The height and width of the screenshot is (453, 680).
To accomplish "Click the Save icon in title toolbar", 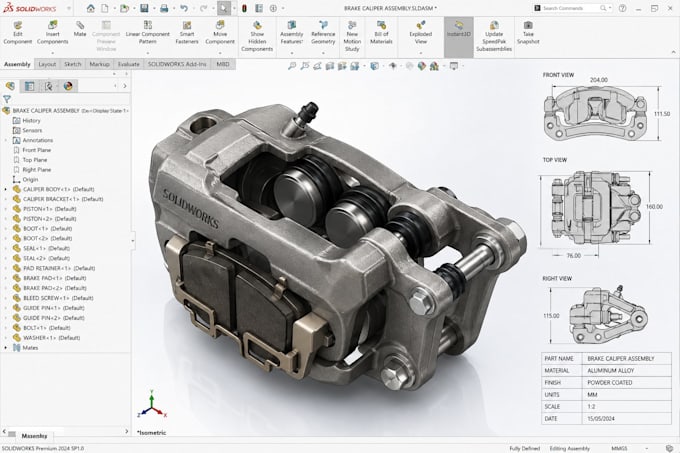I will [x=144, y=8].
